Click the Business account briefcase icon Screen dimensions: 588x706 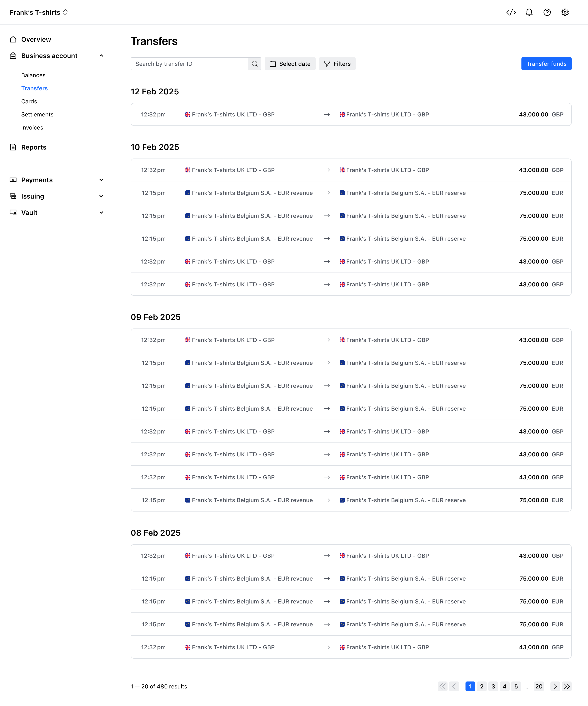click(13, 56)
